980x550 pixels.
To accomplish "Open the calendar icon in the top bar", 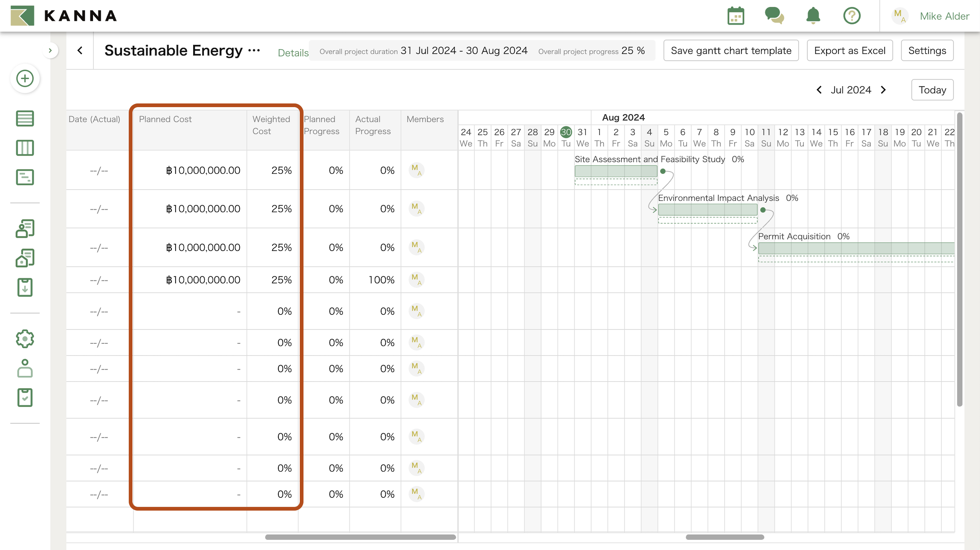I will 736,15.
